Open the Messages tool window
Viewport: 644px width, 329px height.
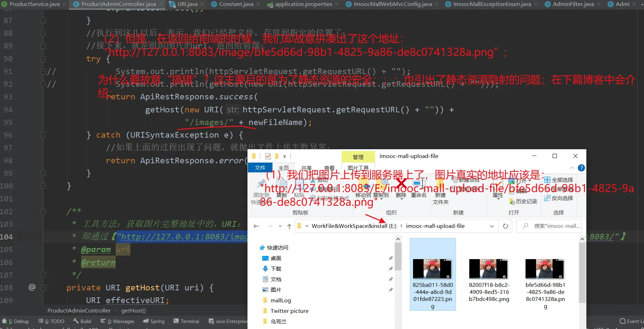117,321
